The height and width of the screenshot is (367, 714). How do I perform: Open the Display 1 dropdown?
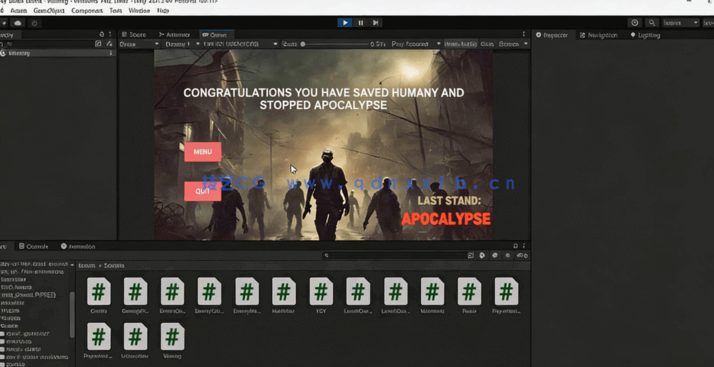point(182,44)
